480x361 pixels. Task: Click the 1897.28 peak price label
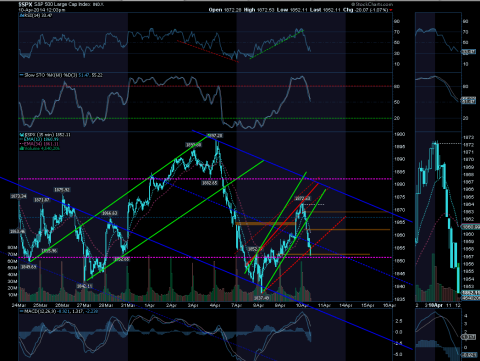215,136
